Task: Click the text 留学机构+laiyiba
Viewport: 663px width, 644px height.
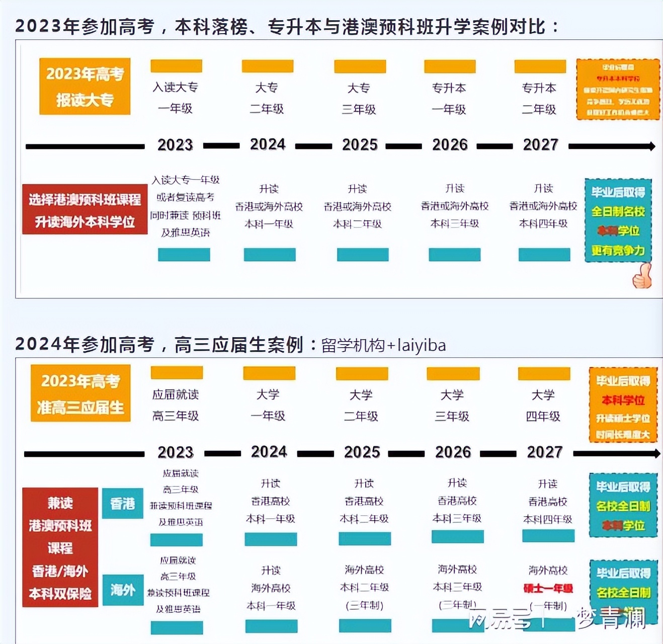Action: click(383, 346)
